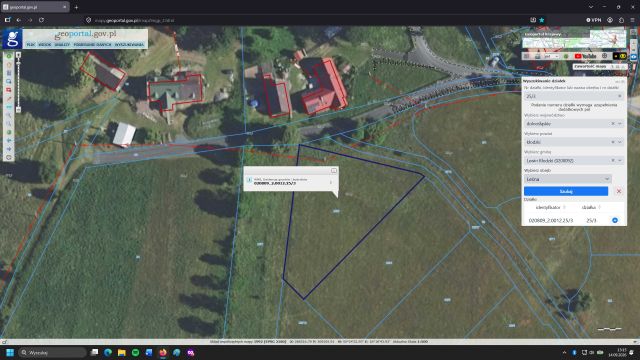Open the small dropdown in top-right map toolbar
Viewport: 640px width, 360px height.
552,56
